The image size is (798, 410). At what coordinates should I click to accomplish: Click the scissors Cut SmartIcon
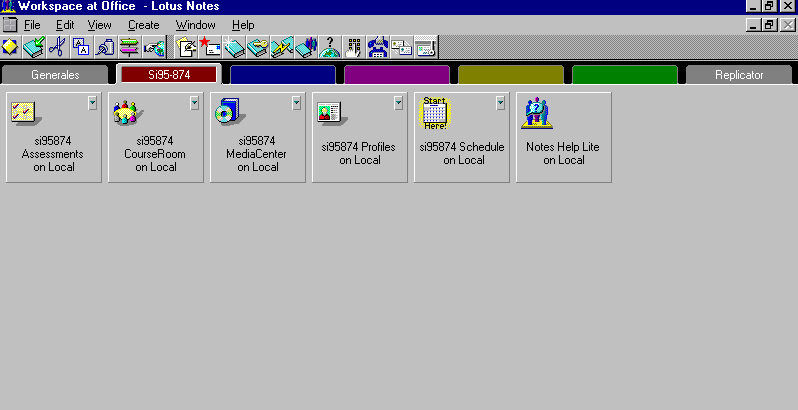58,47
